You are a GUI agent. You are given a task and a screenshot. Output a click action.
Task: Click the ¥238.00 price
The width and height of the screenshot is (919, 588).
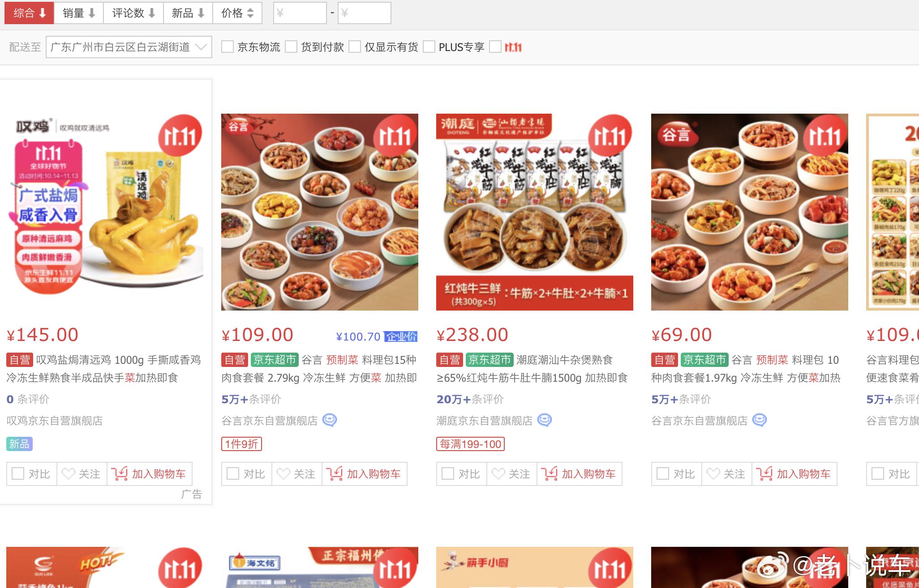(472, 335)
